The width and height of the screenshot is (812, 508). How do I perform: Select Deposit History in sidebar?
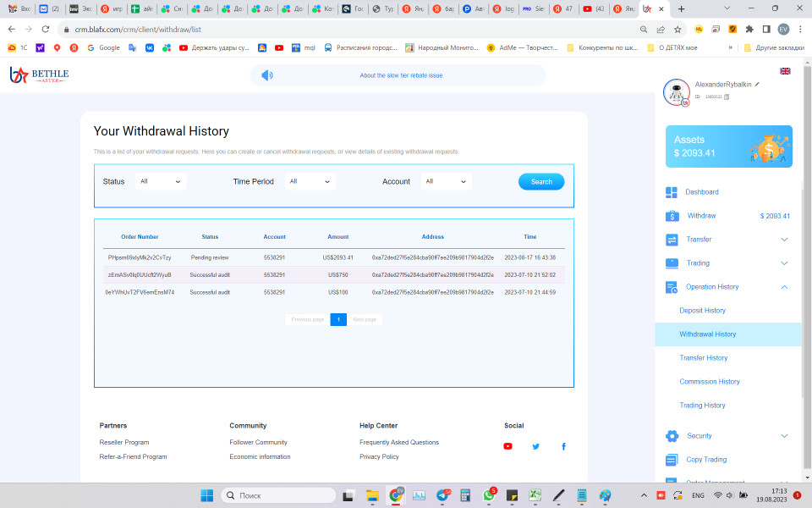tap(702, 311)
